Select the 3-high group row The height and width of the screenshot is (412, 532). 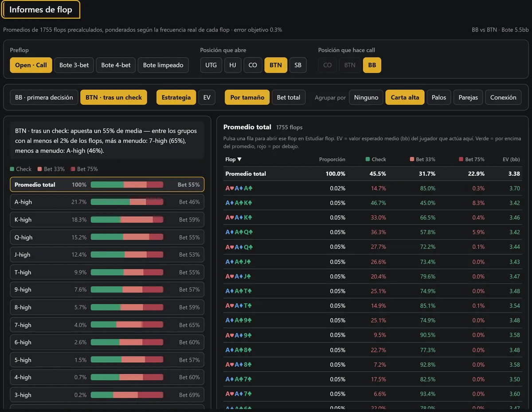[107, 395]
